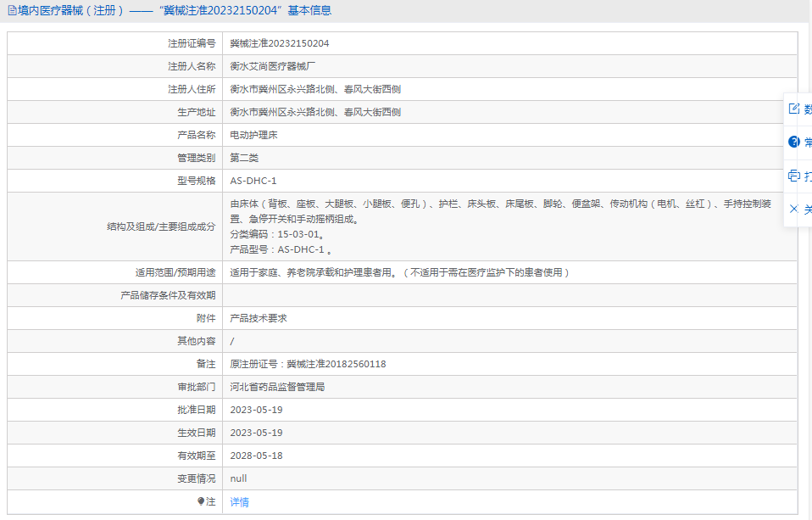Image resolution: width=812 pixels, height=520 pixels.
Task: Click the document icon in the page header
Action: pos(12,10)
